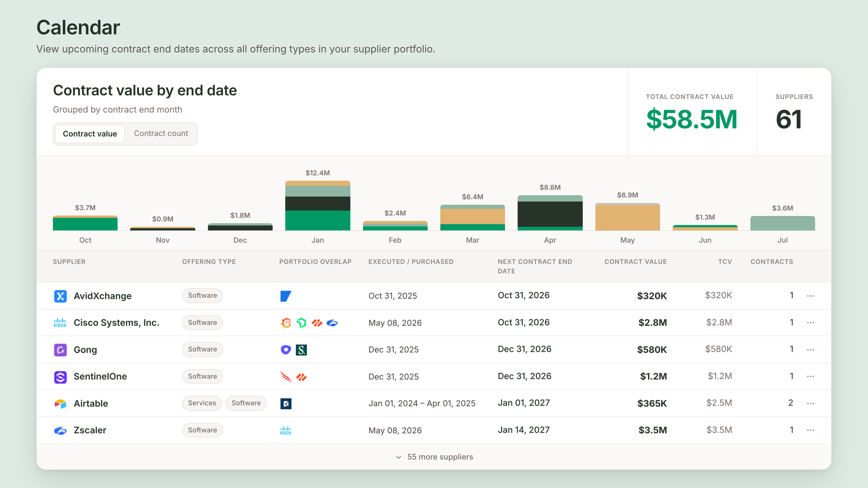This screenshot has height=488, width=868.
Task: Click the Services tag in Airtable row
Action: pos(202,403)
